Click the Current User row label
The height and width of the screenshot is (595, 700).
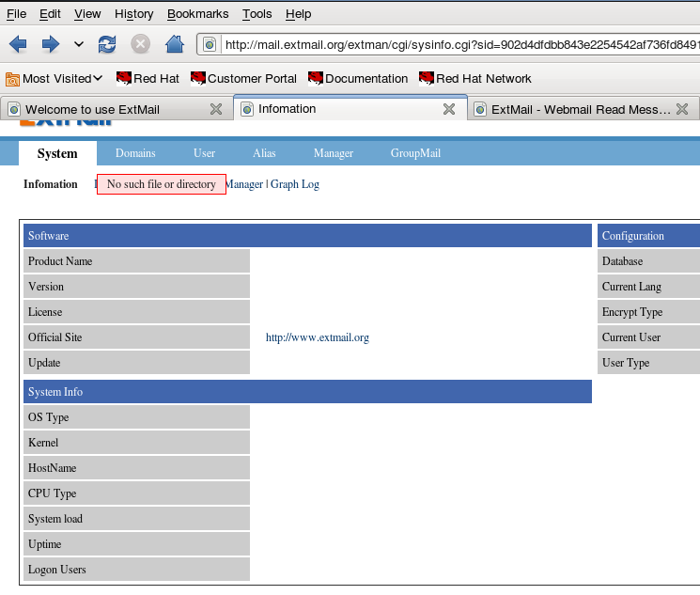click(648, 337)
